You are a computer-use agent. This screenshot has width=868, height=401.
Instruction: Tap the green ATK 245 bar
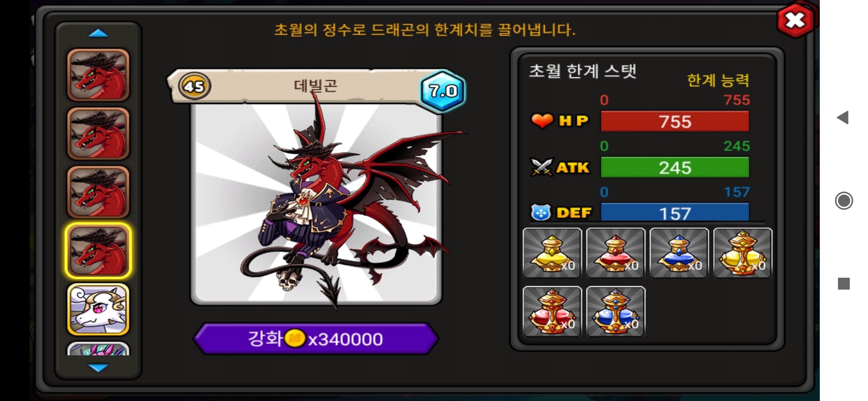click(x=675, y=167)
